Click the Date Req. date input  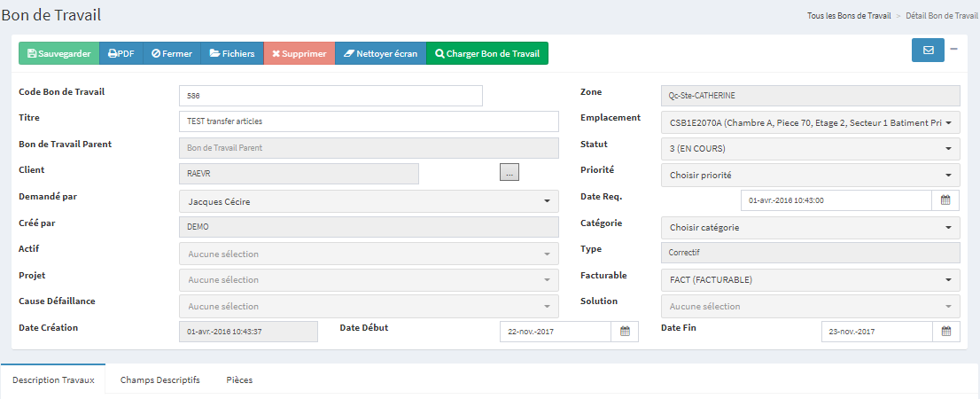pos(836,200)
